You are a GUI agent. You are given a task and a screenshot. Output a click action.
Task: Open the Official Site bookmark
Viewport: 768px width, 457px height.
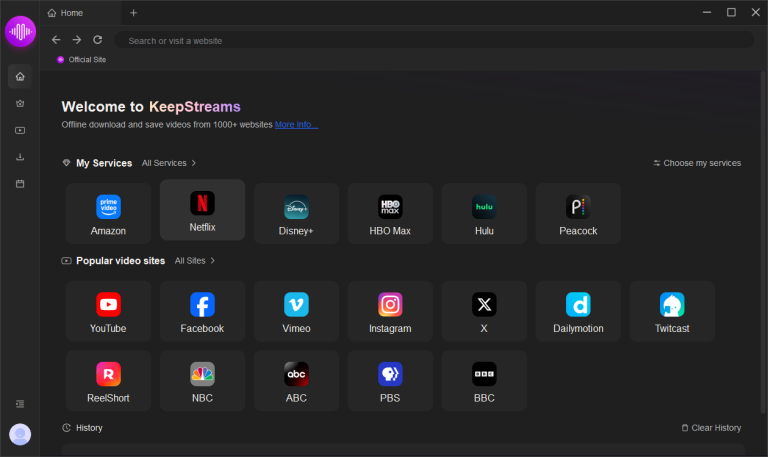81,60
